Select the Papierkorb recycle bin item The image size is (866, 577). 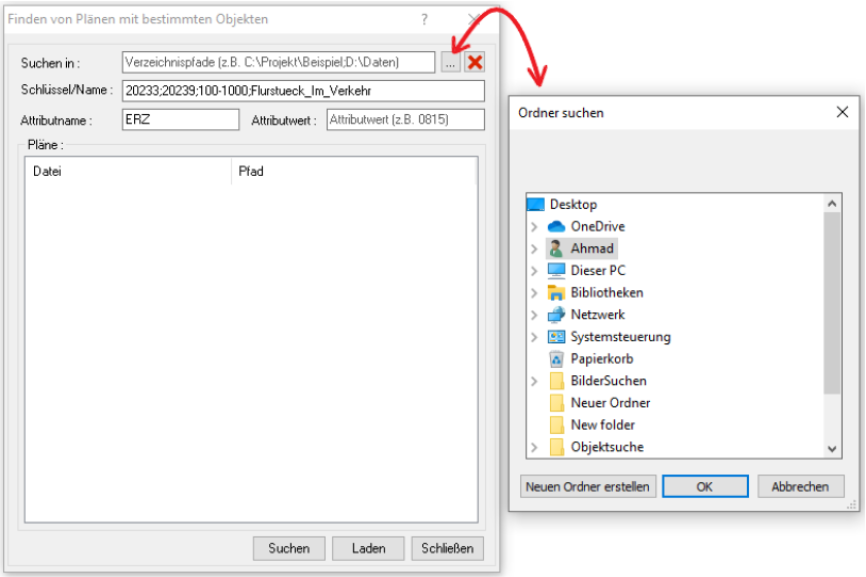(x=602, y=359)
